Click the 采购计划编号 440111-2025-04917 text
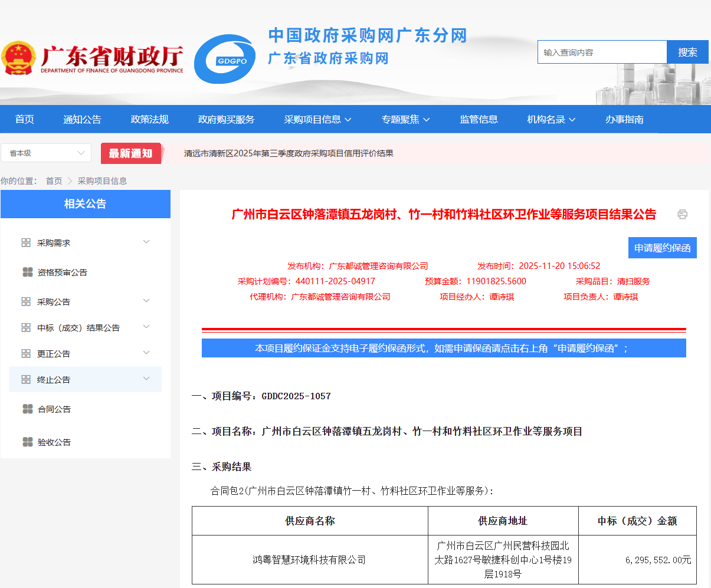711x588 pixels. (306, 281)
